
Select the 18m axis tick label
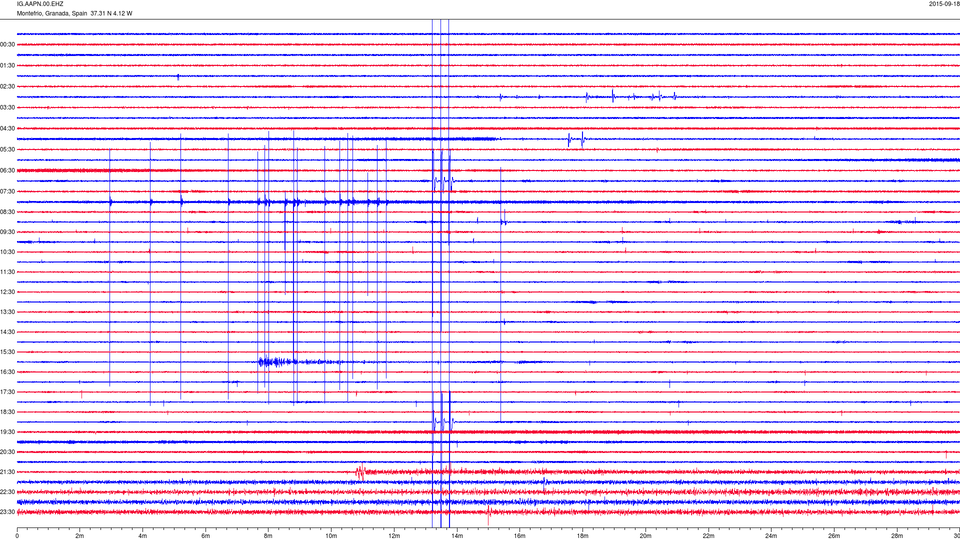point(582,536)
